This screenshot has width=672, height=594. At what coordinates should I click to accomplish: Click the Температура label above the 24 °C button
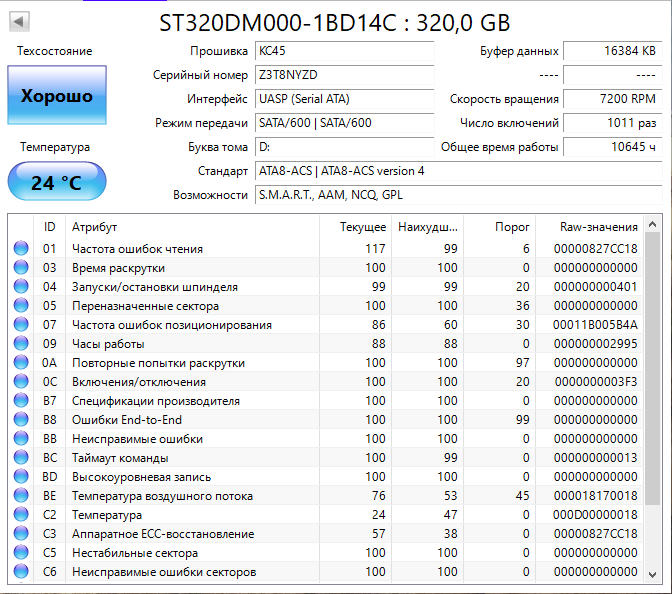pos(55,147)
